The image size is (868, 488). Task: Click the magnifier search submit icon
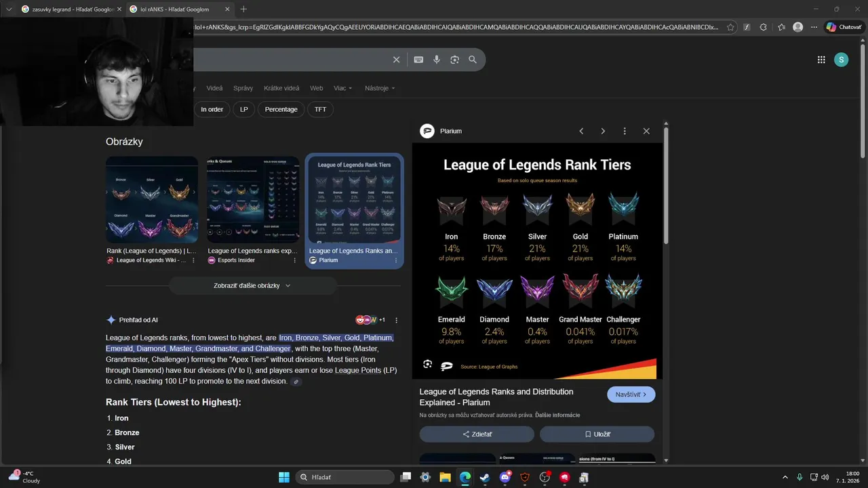coord(473,60)
